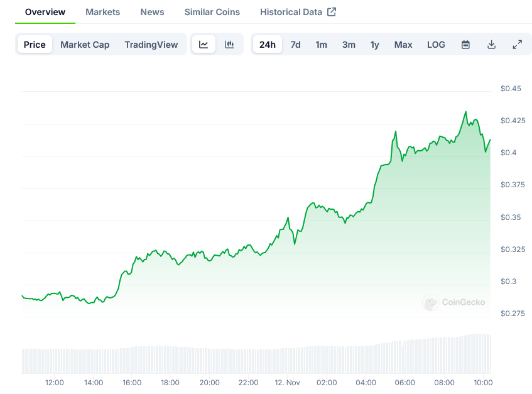Go to the News tab
This screenshot has width=532, height=394.
pos(153,12)
